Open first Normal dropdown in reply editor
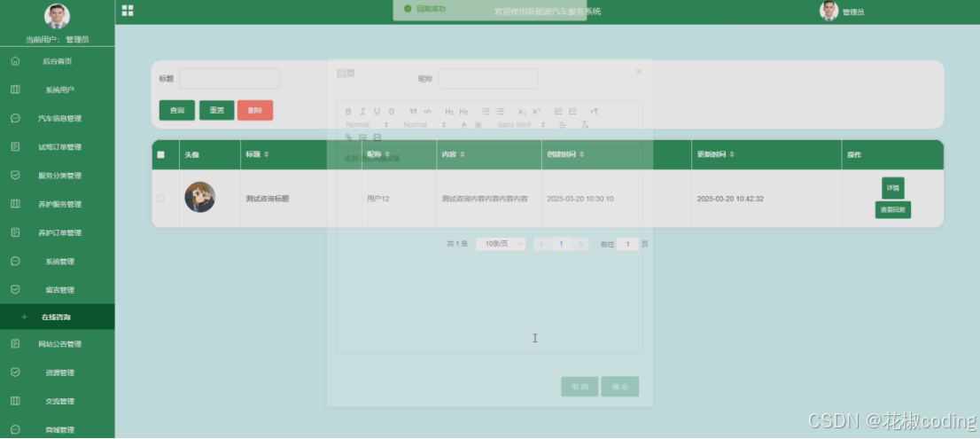The image size is (980, 439). tap(367, 124)
